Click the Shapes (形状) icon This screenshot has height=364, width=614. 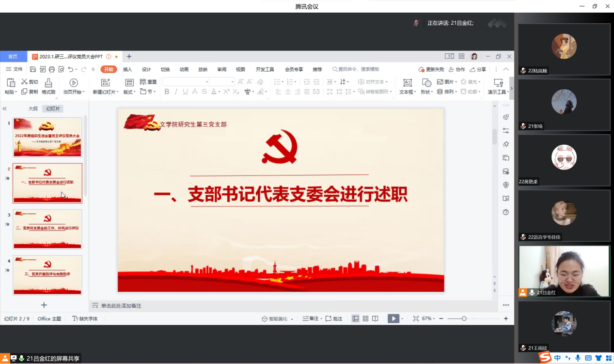click(426, 83)
